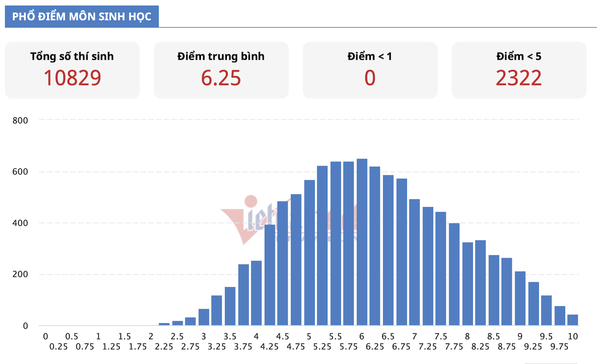Click the bar at score 9
Image resolution: width=597 pixels, height=364 pixels.
pos(520,298)
